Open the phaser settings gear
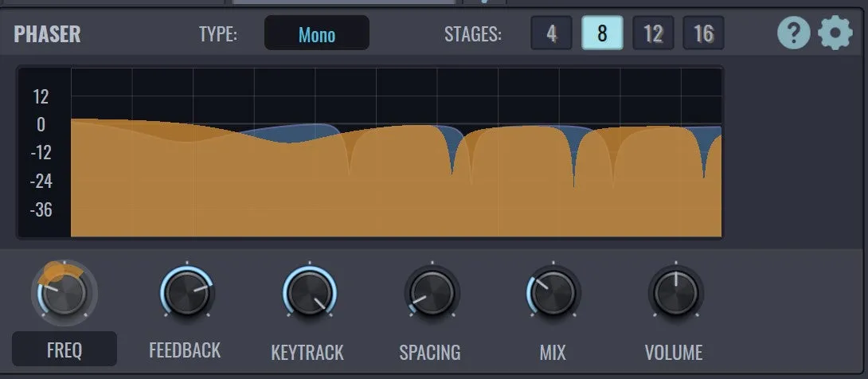Screen dimensions: 868x379 pos(835,33)
